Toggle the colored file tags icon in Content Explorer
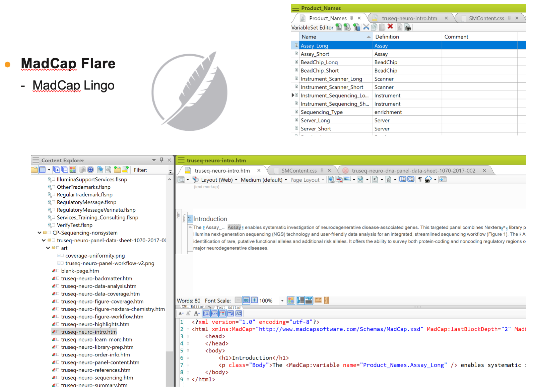Viewport: 533px width, 392px height. point(73,170)
